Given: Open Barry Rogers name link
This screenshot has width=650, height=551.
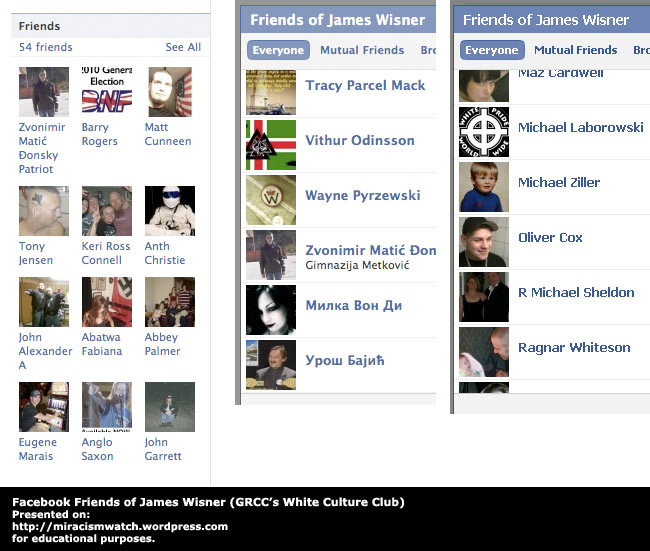Looking at the screenshot, I should [99, 134].
